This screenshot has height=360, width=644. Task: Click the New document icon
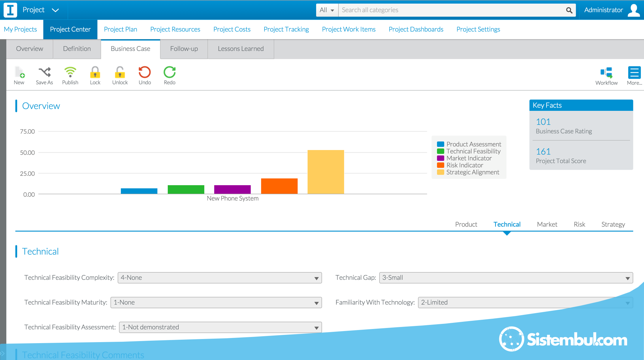pos(19,73)
